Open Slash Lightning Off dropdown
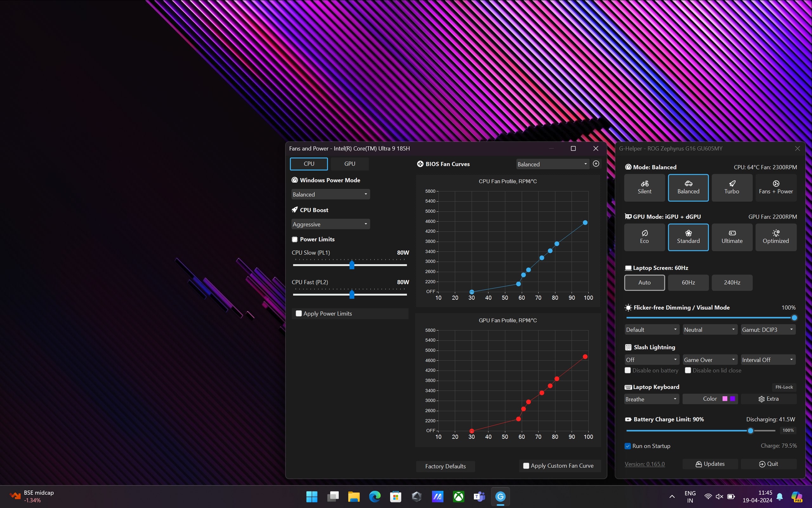The height and width of the screenshot is (508, 812). [x=652, y=359]
